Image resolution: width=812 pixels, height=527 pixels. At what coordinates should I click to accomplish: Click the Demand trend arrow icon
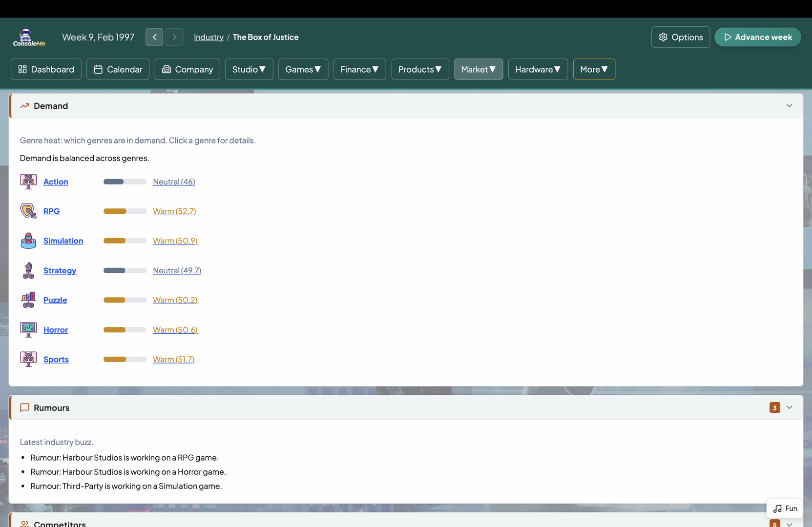[x=24, y=105]
